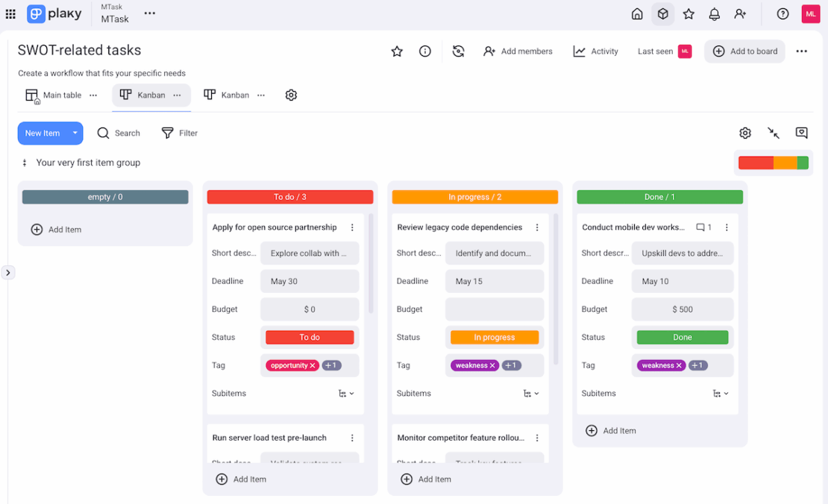
Task: Open the apps grid launcher
Action: [10, 13]
